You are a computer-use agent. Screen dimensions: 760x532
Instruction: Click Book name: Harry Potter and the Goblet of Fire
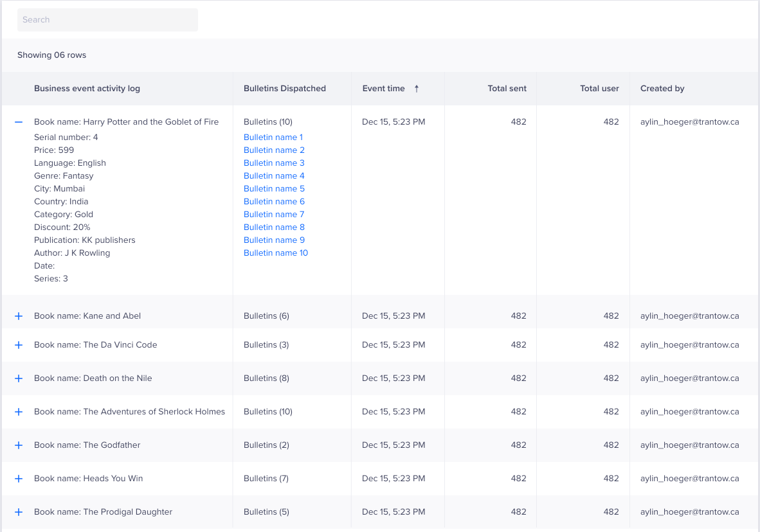(126, 122)
